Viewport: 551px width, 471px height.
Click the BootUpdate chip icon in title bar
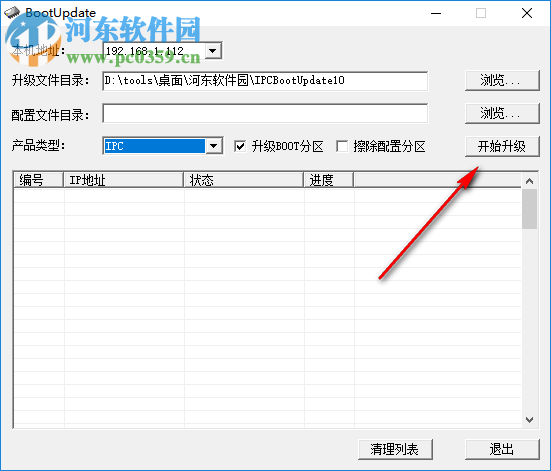point(12,13)
